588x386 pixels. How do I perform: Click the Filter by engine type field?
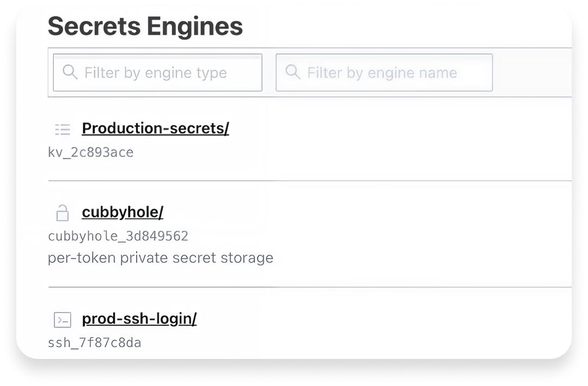(x=157, y=72)
